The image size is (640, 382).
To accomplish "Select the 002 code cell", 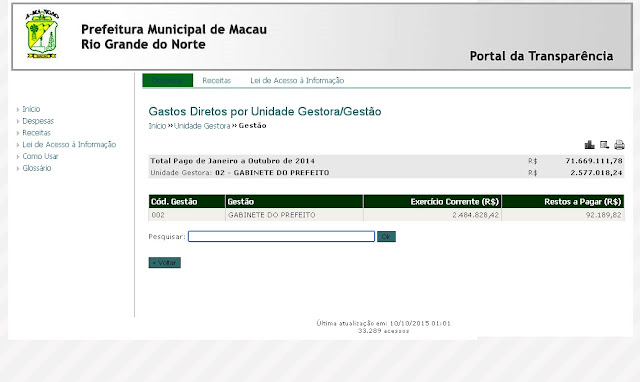I will click(x=187, y=215).
